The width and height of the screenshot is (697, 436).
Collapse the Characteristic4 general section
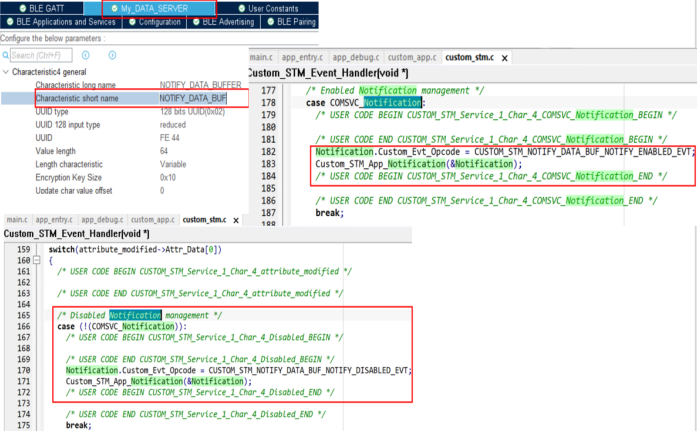click(x=6, y=72)
